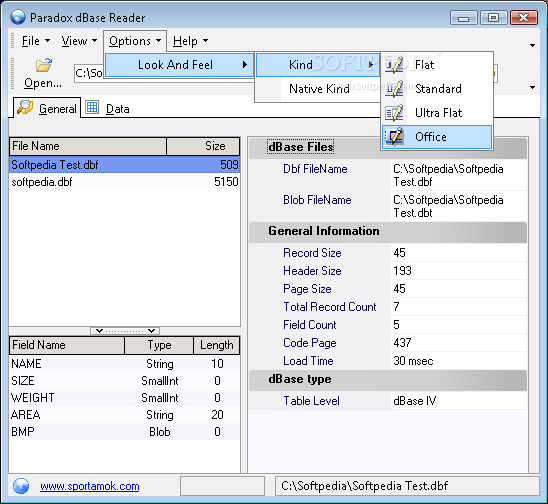Click the status bar file path text
The height and width of the screenshot is (504, 548).
point(365,486)
